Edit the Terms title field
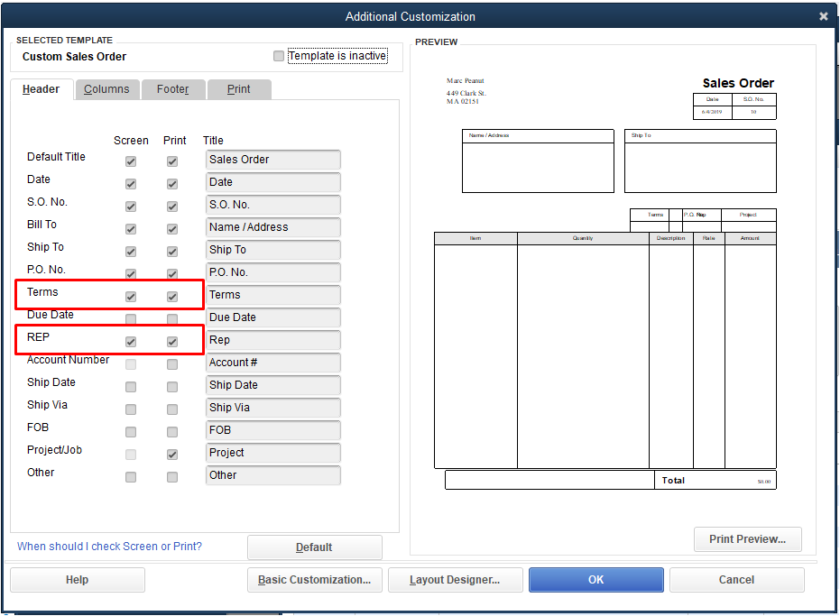 pyautogui.click(x=273, y=295)
